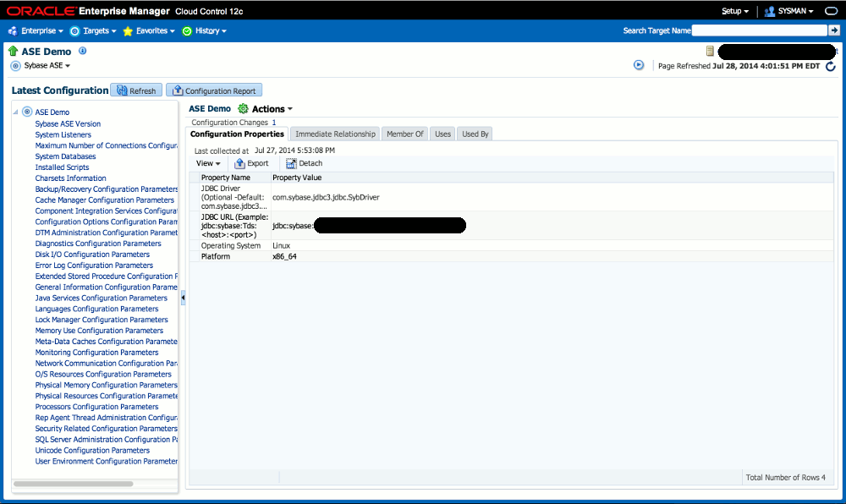Click the Configuration Changes count link
The height and width of the screenshot is (504, 846).
click(x=274, y=123)
